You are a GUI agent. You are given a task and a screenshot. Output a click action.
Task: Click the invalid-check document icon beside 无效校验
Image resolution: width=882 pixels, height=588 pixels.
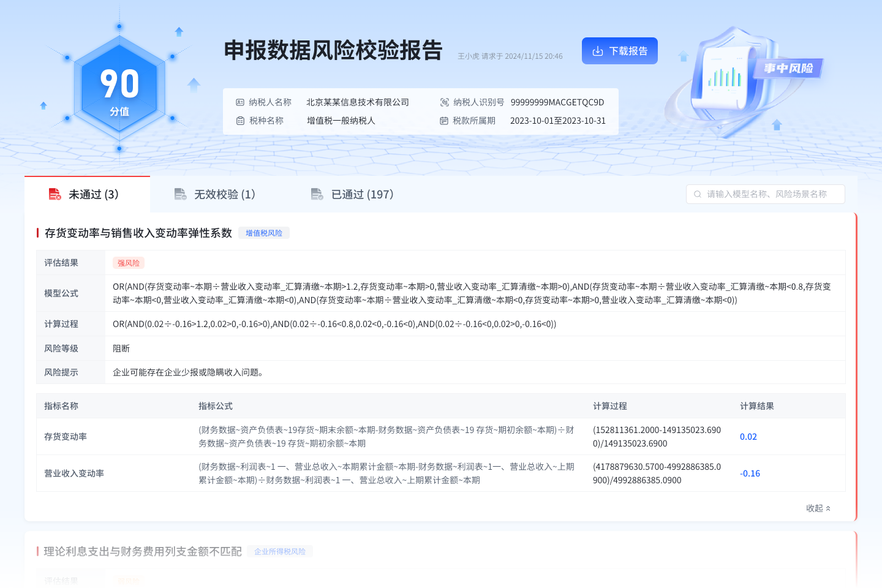click(180, 194)
